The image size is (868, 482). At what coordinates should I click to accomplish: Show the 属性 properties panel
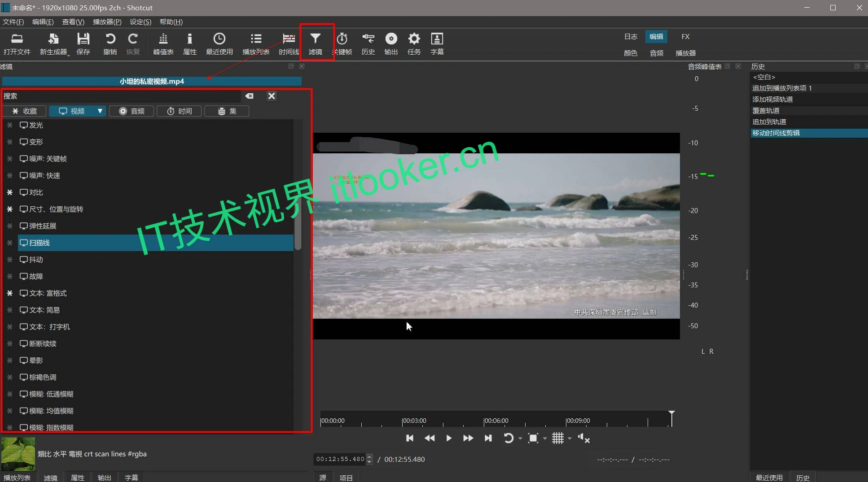click(x=189, y=44)
